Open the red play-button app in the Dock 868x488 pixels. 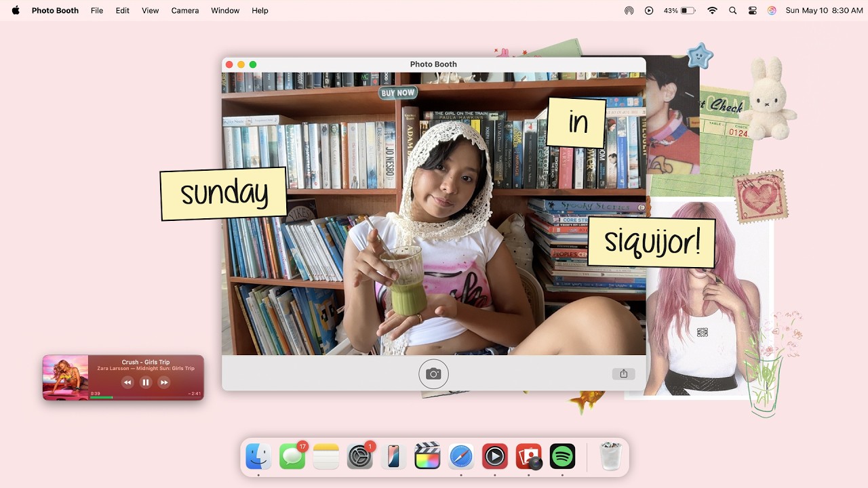[495, 456]
